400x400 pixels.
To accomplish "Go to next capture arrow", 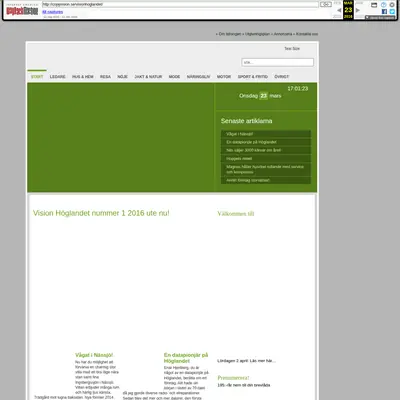I will pos(358,10).
